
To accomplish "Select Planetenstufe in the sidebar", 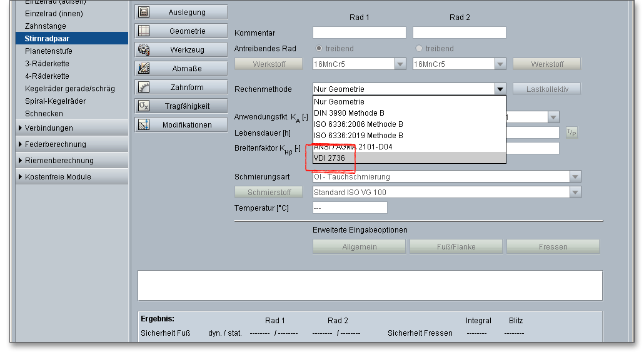I will click(49, 51).
